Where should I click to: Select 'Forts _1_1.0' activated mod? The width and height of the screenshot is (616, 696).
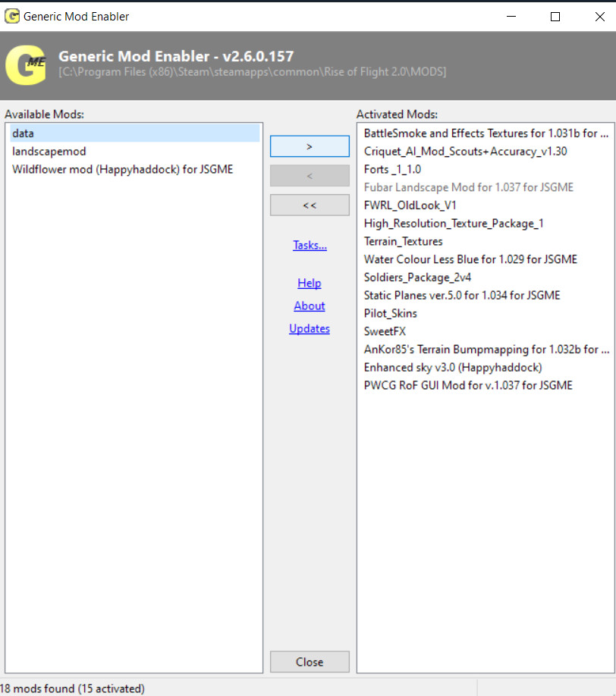click(486, 169)
